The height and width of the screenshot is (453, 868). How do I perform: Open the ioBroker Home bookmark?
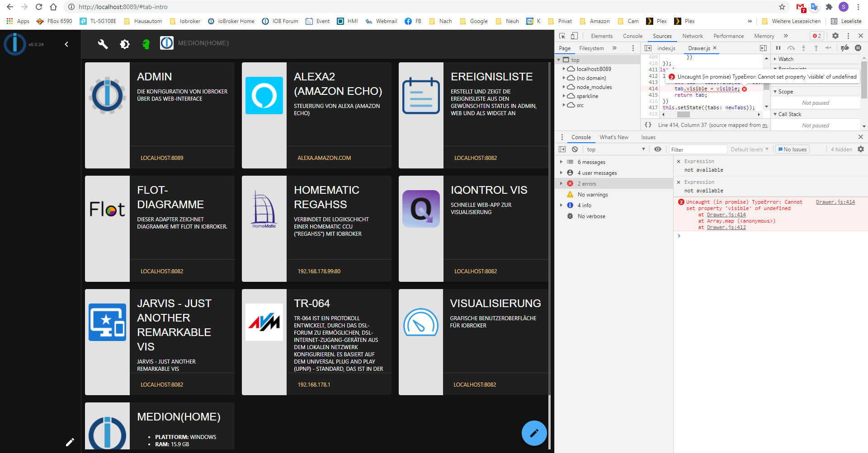click(x=231, y=21)
